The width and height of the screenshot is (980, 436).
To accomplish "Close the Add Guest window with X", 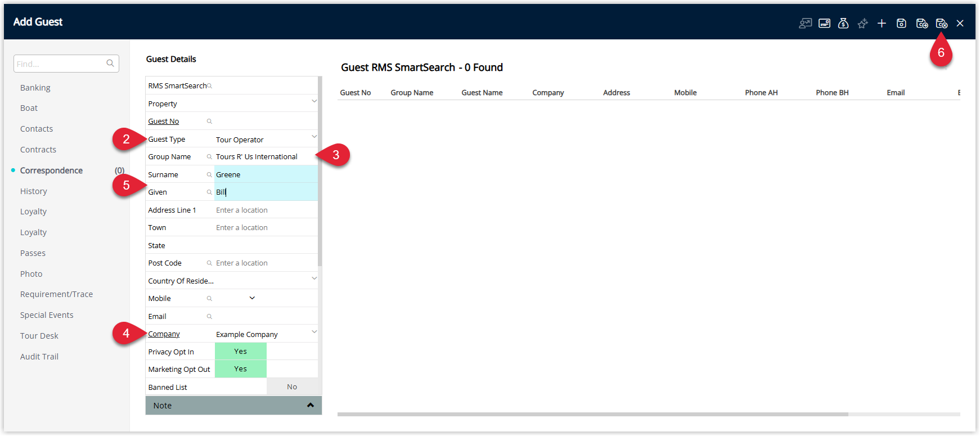I will pyautogui.click(x=960, y=23).
